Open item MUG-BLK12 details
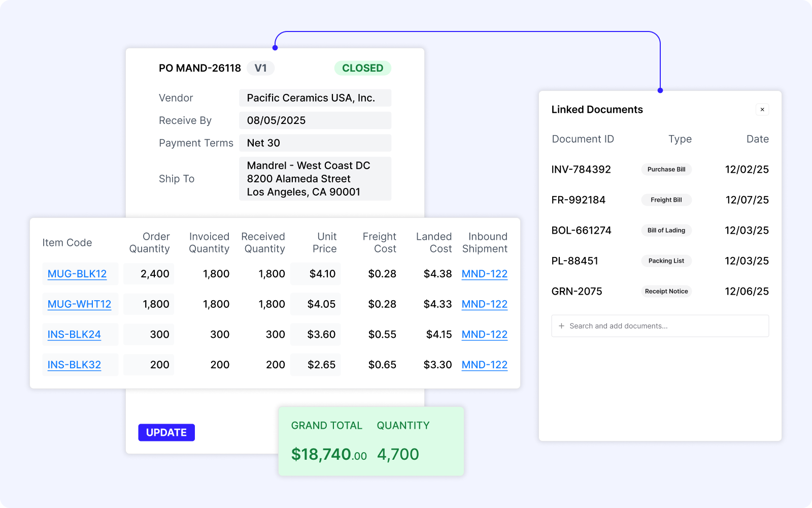Screen dimensions: 812x508 pos(77,274)
